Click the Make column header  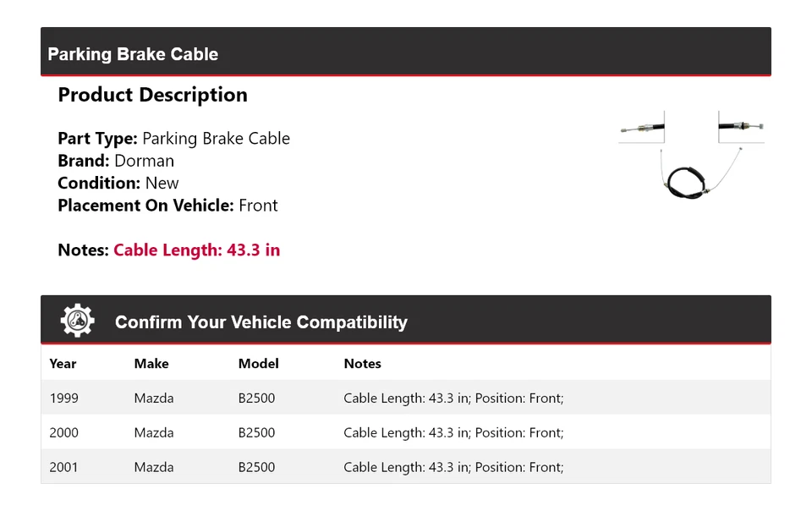coord(151,364)
